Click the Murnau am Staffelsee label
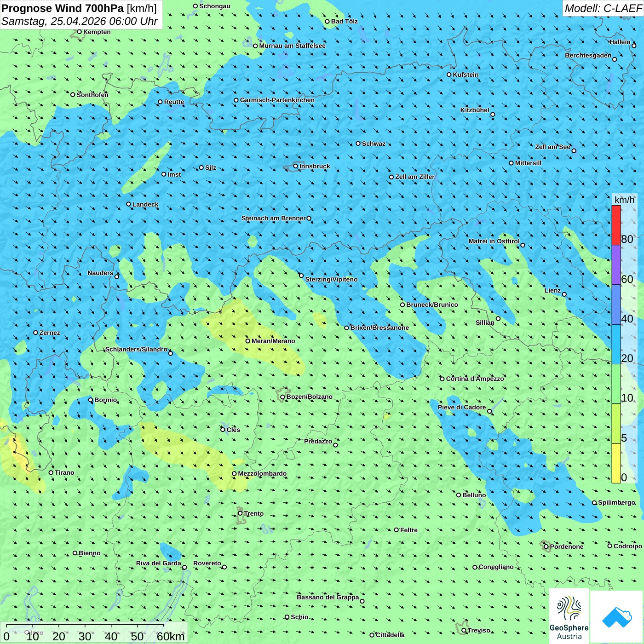The image size is (644, 644). pyautogui.click(x=292, y=46)
